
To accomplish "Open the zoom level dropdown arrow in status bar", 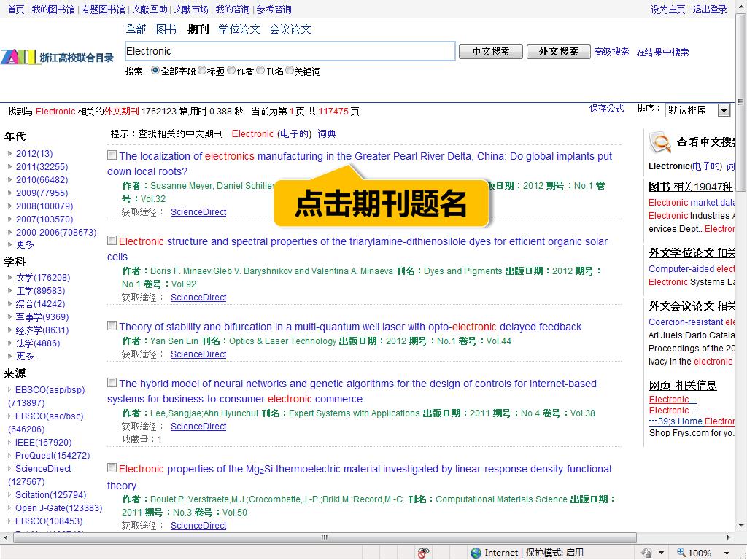I will click(727, 553).
